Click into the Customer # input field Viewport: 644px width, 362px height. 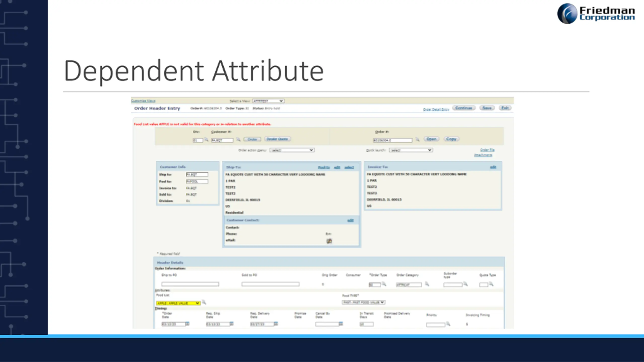[x=222, y=140]
